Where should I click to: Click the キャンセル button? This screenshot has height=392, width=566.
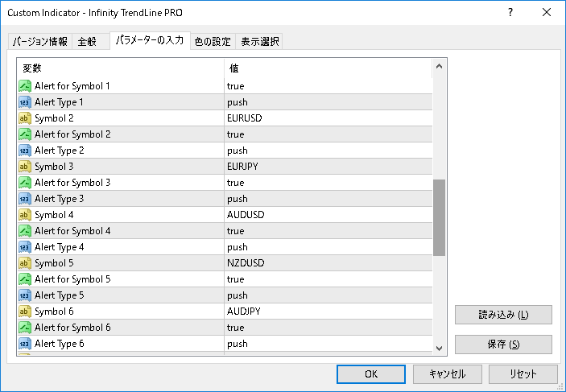point(447,374)
